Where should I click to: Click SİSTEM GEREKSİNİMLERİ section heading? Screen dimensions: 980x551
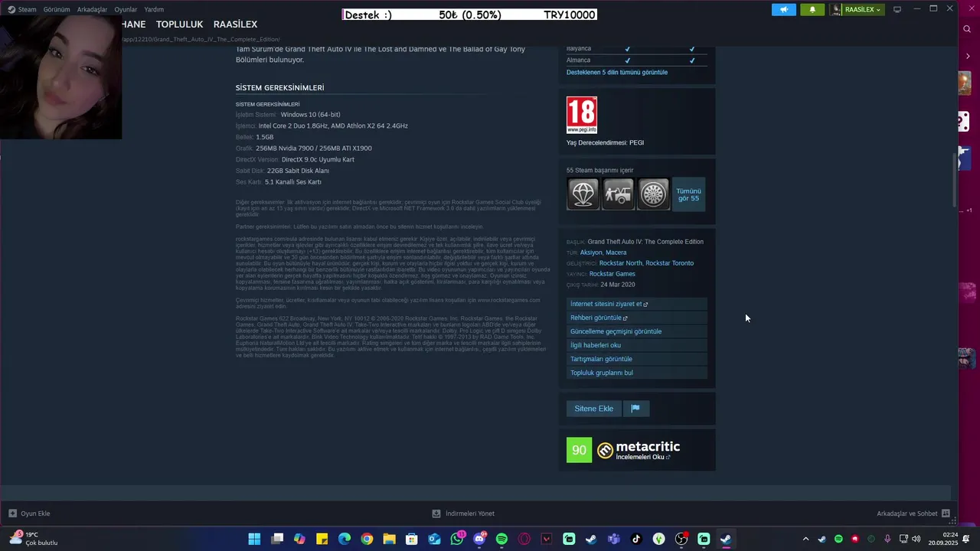279,88
